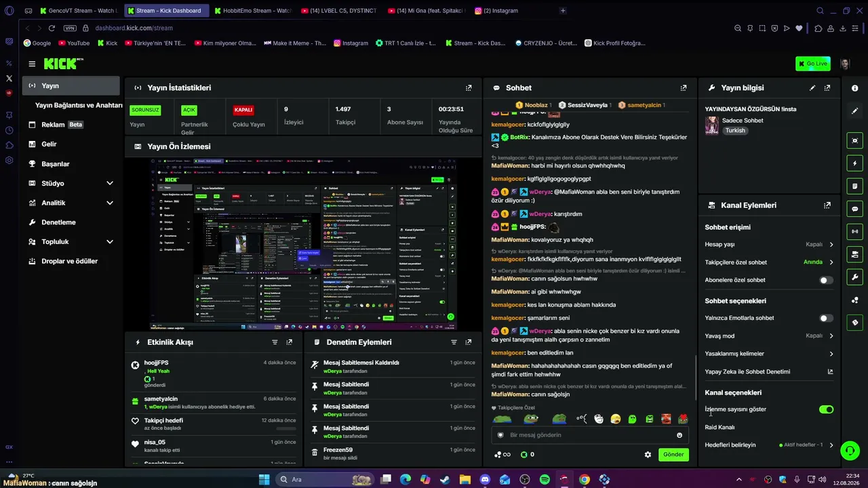Click the wrench icon in the right rail
The height and width of the screenshot is (488, 868).
pos(854,277)
